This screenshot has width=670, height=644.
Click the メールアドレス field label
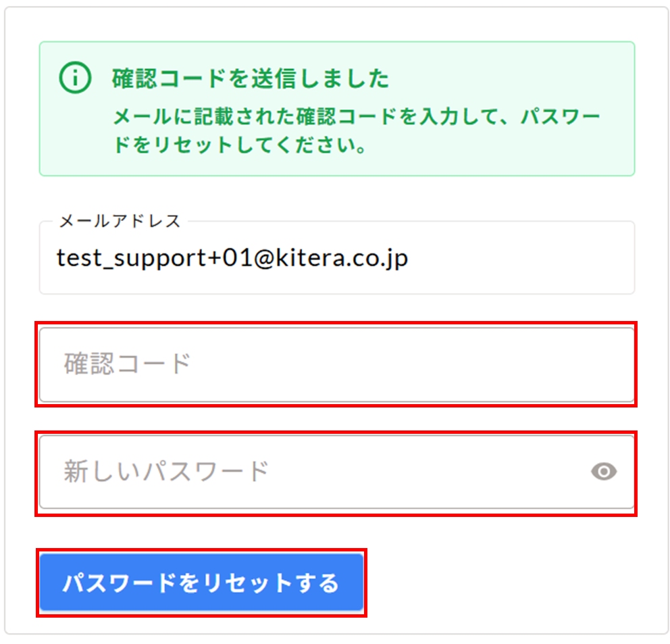tap(120, 221)
